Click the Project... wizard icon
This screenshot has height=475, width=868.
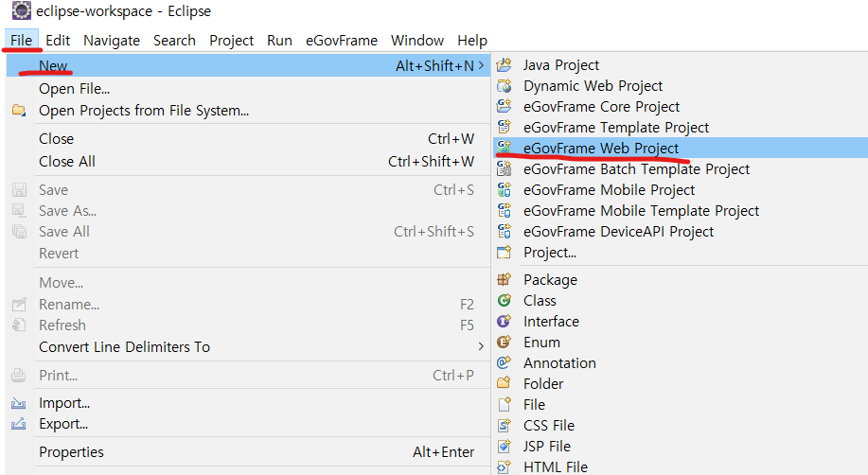pyautogui.click(x=504, y=253)
